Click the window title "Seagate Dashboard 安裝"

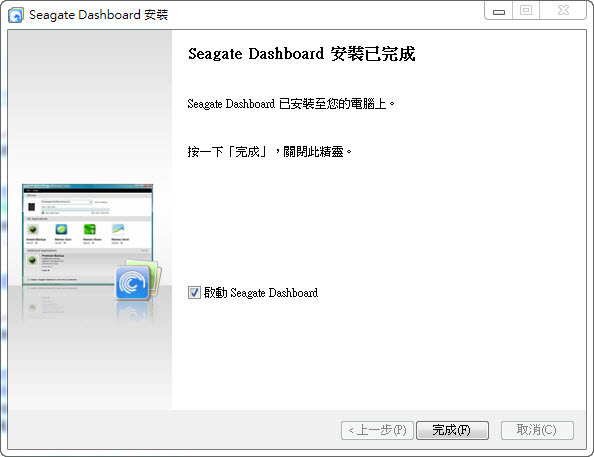(x=98, y=15)
